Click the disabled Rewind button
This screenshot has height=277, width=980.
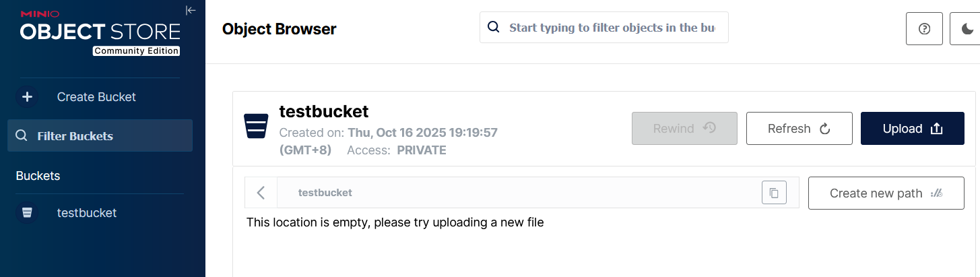(684, 129)
